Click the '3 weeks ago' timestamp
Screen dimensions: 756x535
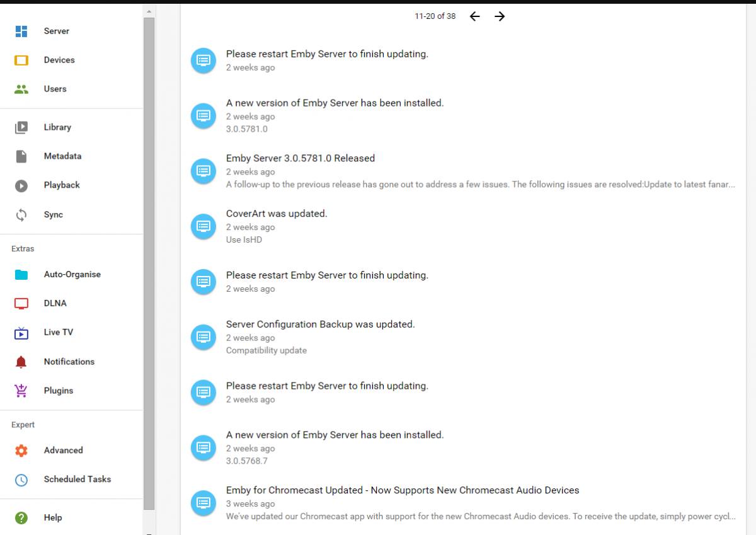251,503
